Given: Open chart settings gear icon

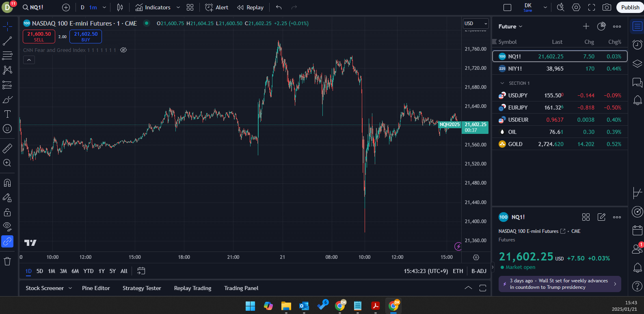Looking at the screenshot, I should (576, 7).
